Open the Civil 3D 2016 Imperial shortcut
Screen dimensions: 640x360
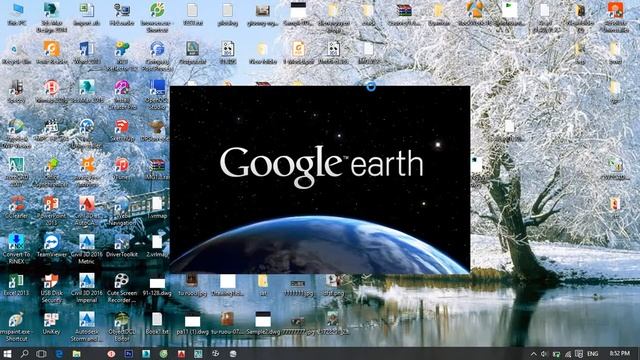point(87,288)
